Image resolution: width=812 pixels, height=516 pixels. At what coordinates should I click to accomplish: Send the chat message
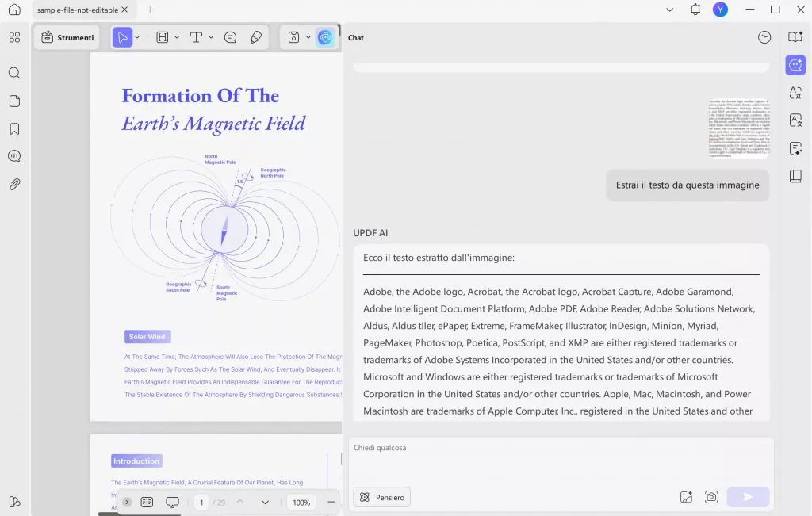click(x=748, y=497)
